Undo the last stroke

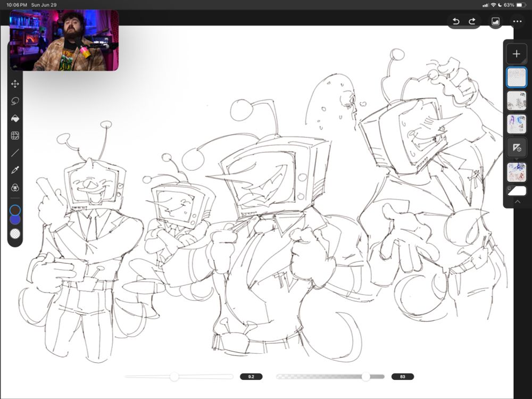pyautogui.click(x=456, y=21)
